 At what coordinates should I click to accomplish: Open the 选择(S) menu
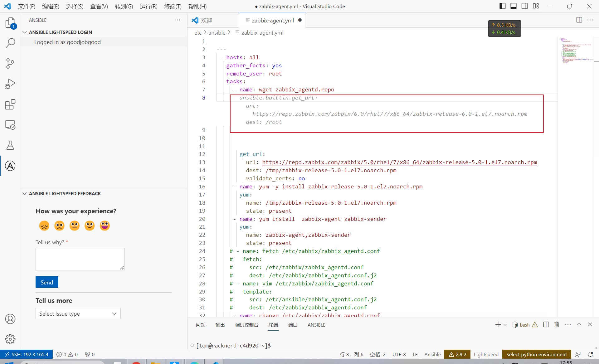click(x=75, y=6)
